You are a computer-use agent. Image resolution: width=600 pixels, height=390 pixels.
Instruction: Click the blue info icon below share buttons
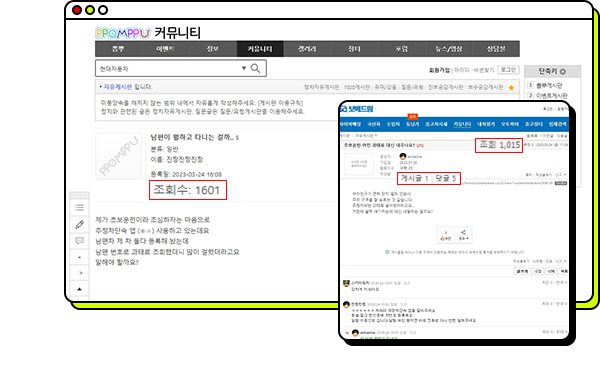(387, 252)
